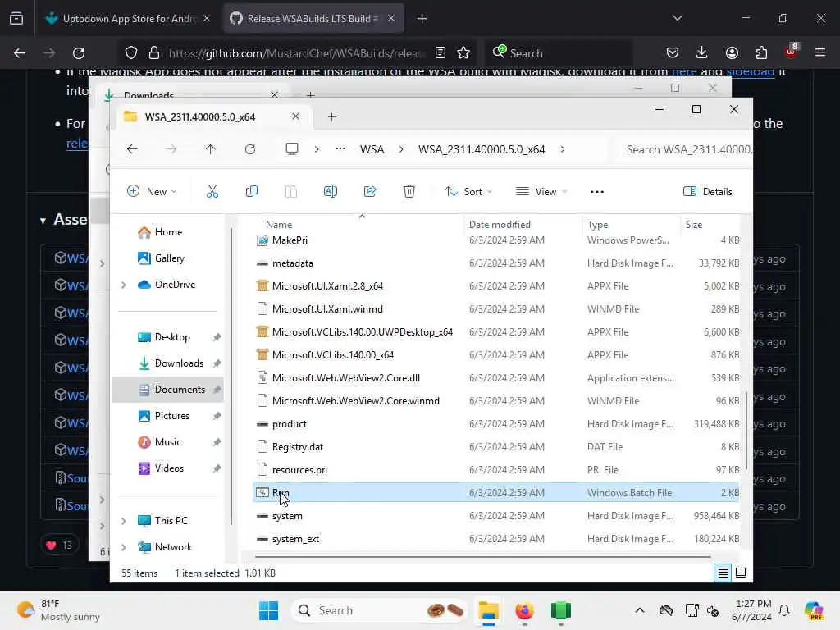Click the Windows taskbar Search box
Image resolution: width=840 pixels, height=630 pixels.
379,610
